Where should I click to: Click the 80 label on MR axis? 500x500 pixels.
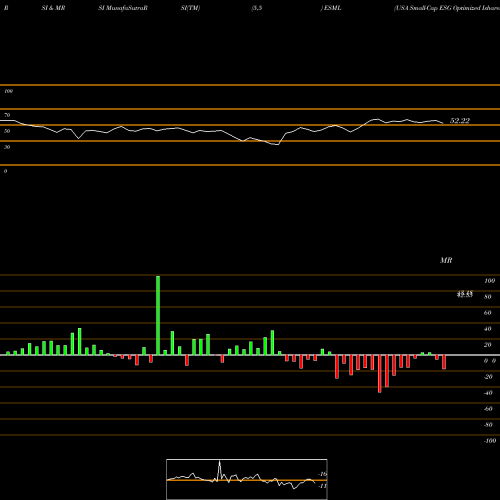[x=488, y=297]
